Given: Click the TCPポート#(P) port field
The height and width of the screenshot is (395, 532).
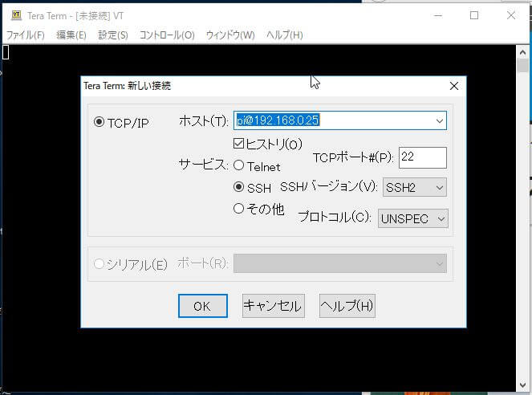Looking at the screenshot, I should click(423, 157).
